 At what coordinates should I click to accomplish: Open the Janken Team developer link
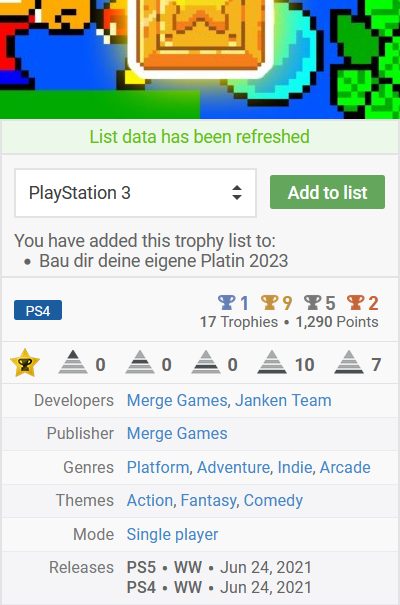coord(283,401)
